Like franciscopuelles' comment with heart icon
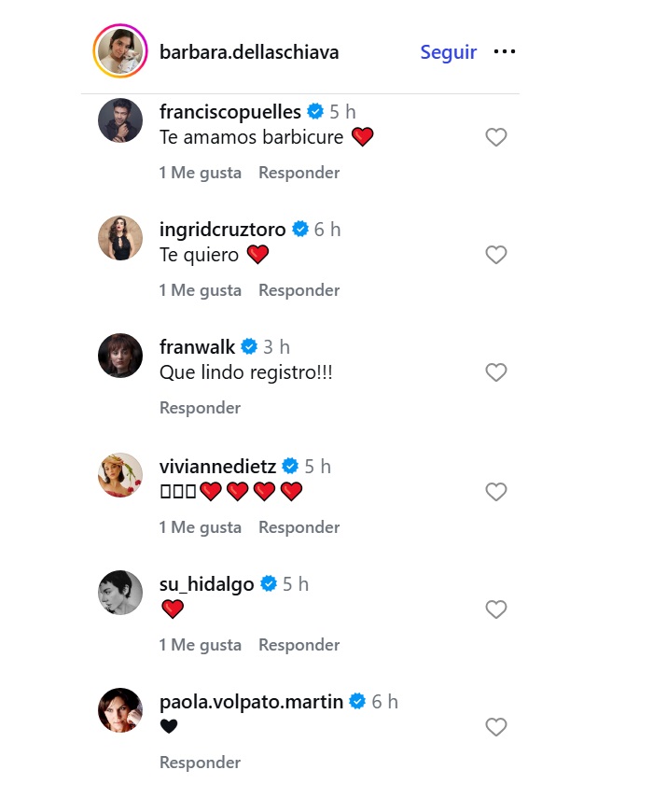 (496, 137)
